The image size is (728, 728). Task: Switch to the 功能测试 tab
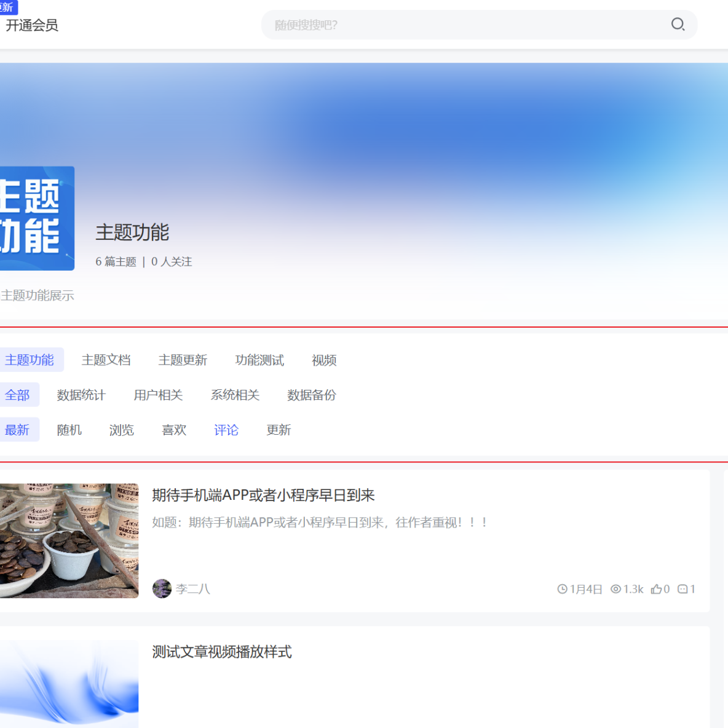(259, 360)
